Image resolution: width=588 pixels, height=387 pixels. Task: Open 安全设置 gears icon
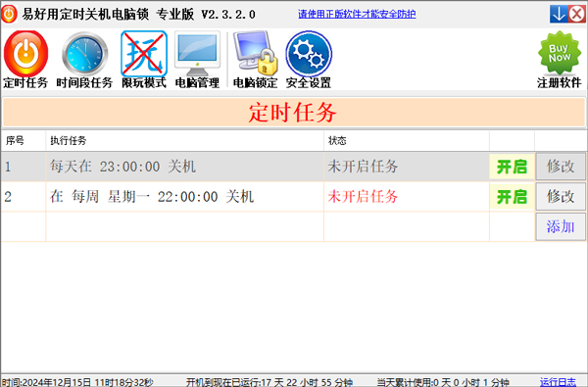click(309, 54)
